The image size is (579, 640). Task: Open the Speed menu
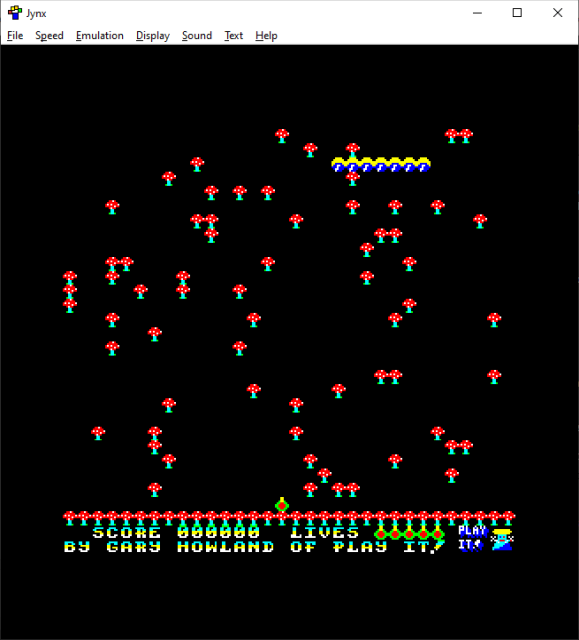point(49,36)
